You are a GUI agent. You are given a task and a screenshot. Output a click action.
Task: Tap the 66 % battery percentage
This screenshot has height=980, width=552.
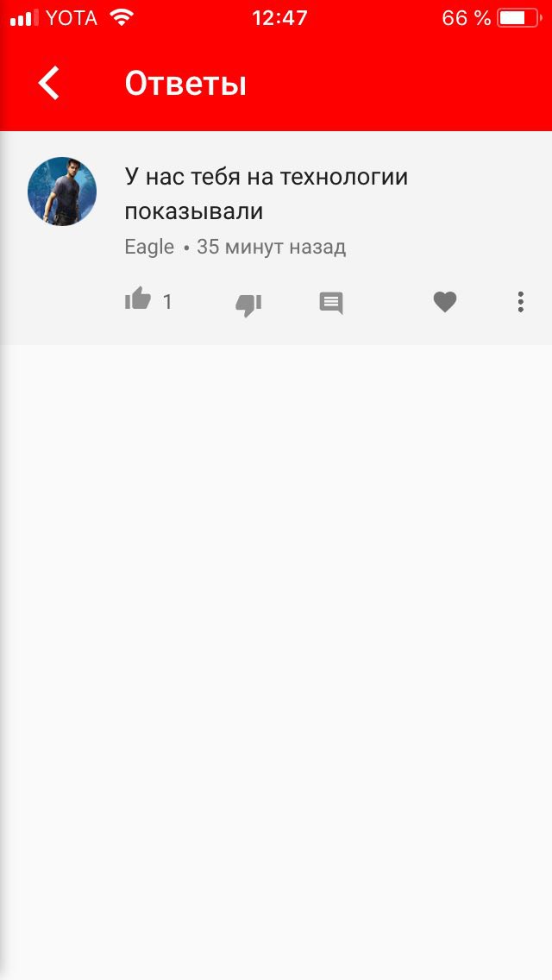[467, 18]
